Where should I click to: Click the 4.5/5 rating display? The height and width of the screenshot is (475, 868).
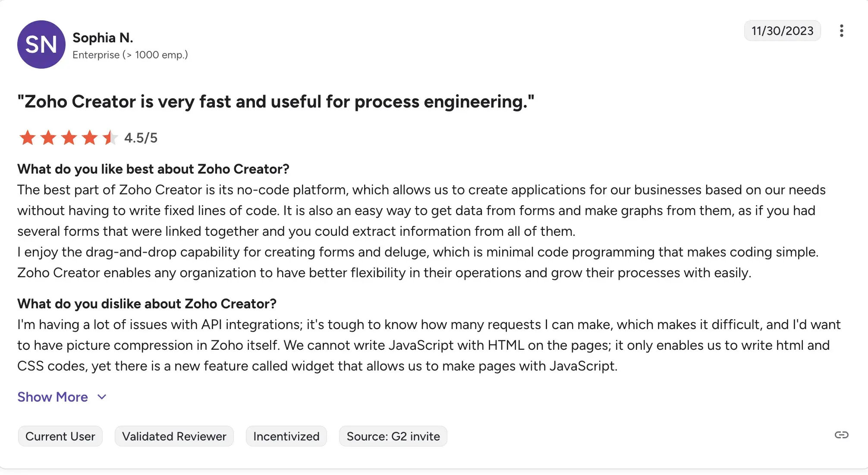[x=141, y=138]
